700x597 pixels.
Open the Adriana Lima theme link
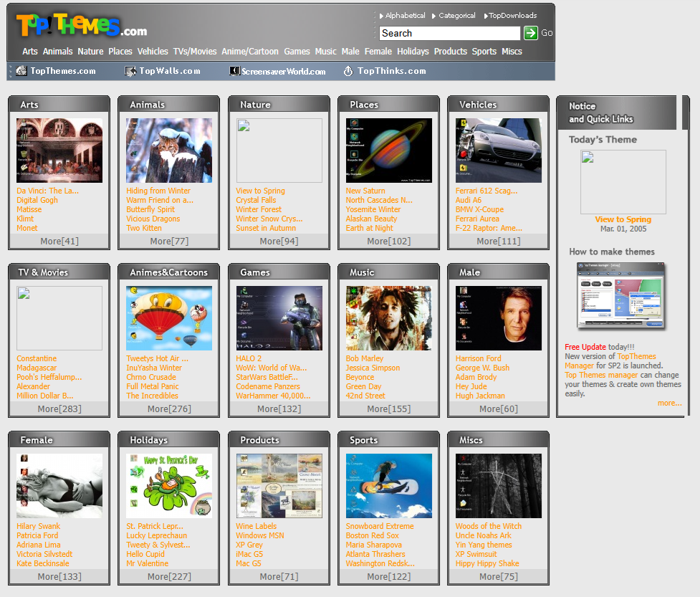(39, 545)
